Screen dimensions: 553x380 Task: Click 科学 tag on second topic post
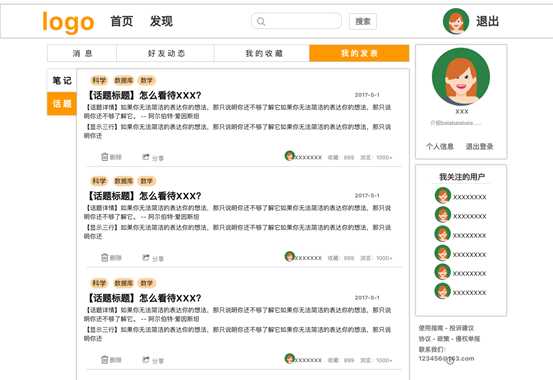[x=99, y=181]
